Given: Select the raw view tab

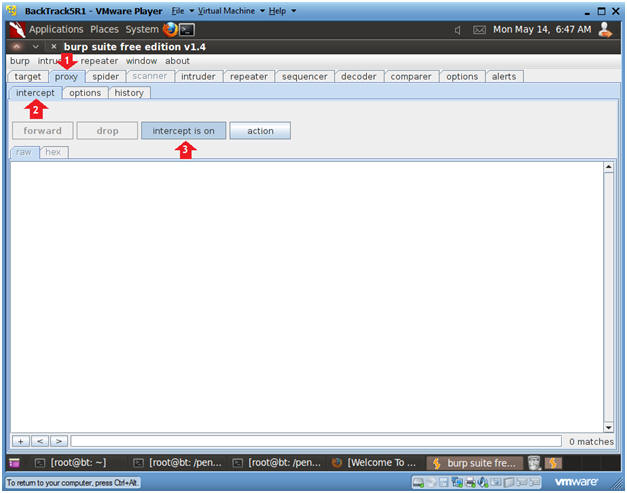Looking at the screenshot, I should click(x=24, y=152).
